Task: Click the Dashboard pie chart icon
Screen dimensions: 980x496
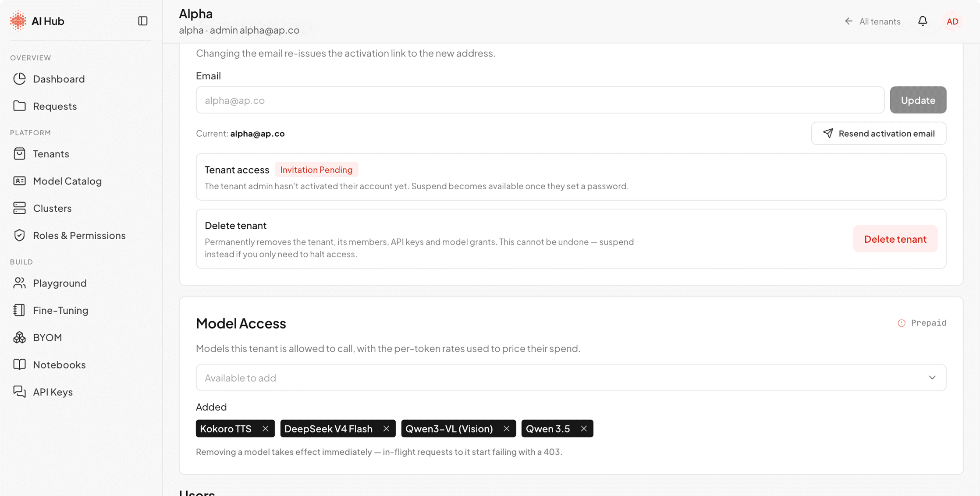Action: pyautogui.click(x=19, y=79)
